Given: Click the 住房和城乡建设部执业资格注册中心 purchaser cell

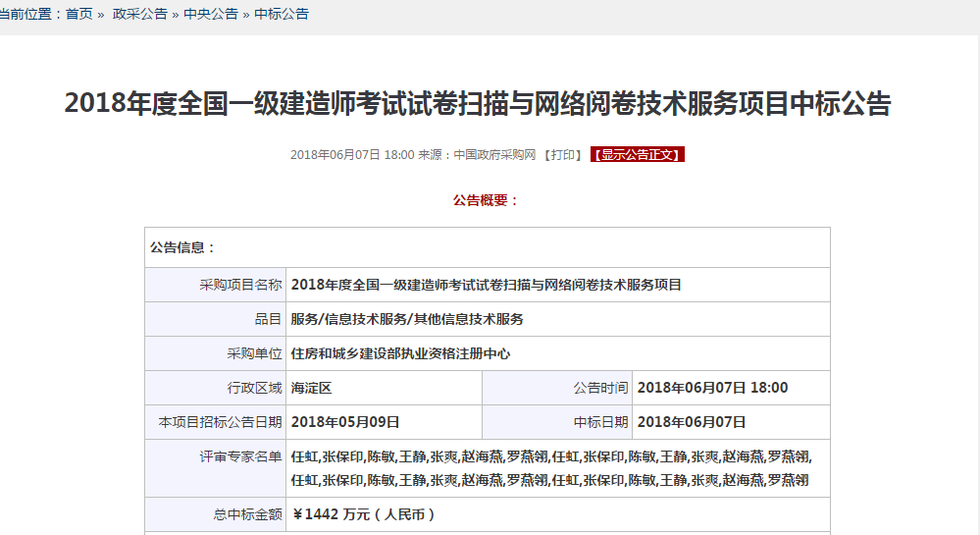Looking at the screenshot, I should point(400,353).
